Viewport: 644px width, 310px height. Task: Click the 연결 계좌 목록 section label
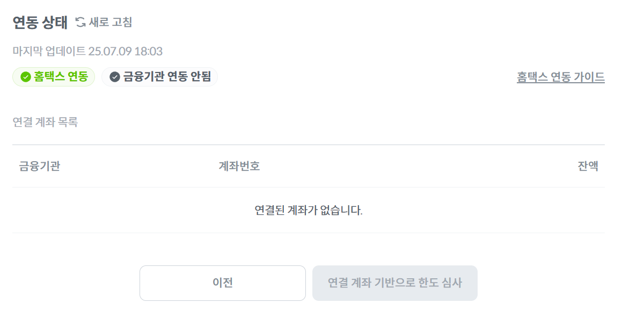coord(45,122)
